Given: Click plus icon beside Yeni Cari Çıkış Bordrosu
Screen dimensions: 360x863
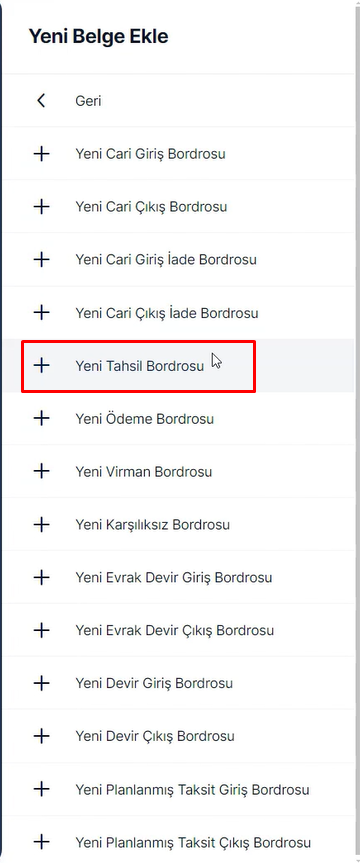Looking at the screenshot, I should pyautogui.click(x=41, y=207).
